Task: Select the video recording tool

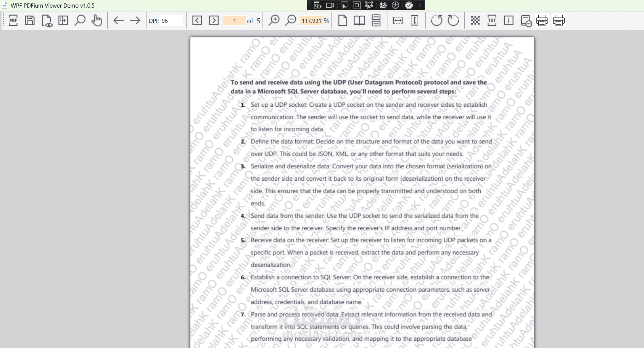Action: click(x=329, y=5)
